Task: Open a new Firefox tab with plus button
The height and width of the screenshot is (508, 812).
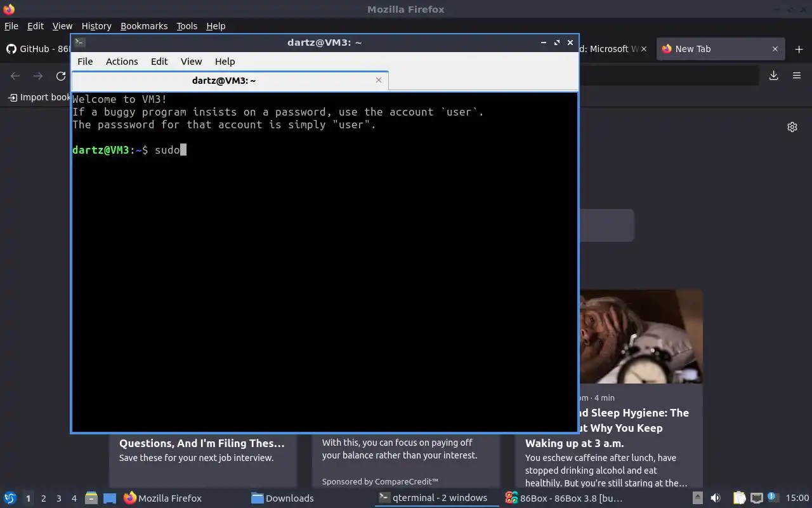Action: click(x=799, y=49)
